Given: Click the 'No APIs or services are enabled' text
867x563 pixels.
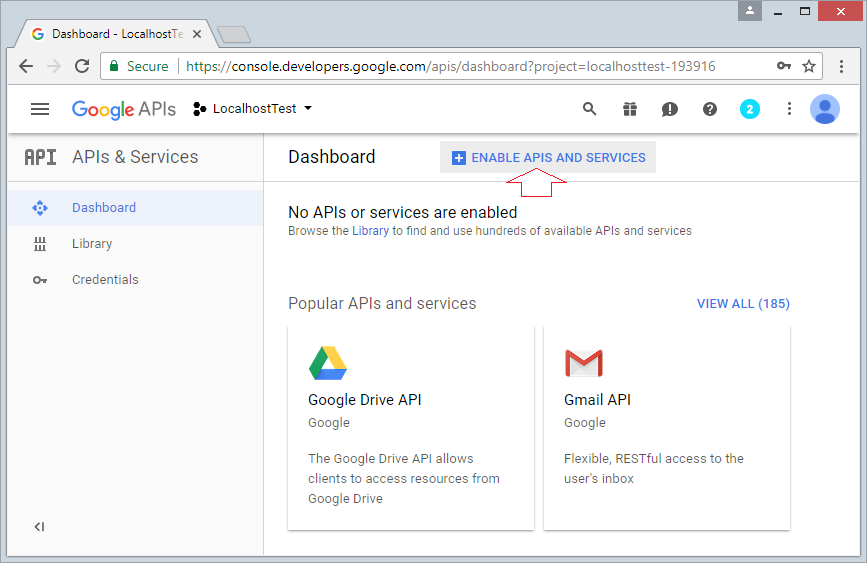Looking at the screenshot, I should point(403,212).
